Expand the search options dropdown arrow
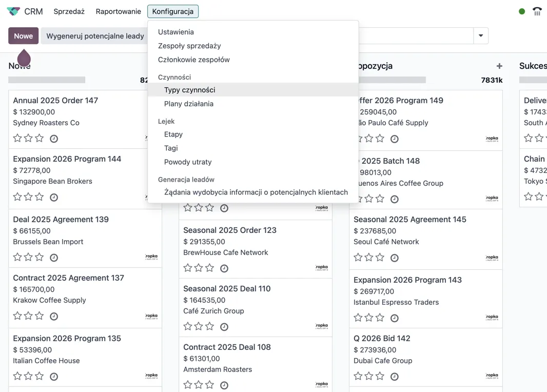 click(x=481, y=35)
